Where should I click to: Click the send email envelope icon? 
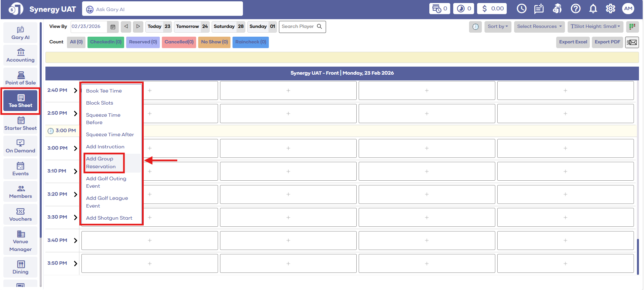point(632,42)
